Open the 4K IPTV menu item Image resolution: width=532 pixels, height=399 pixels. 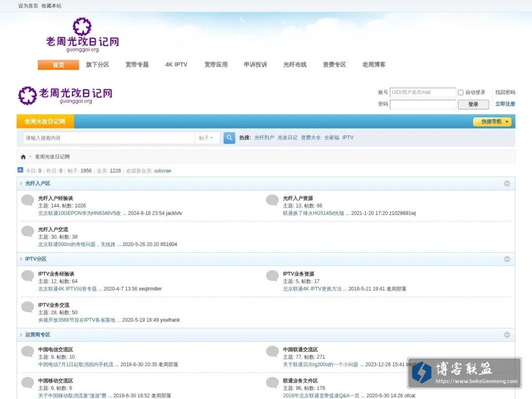pyautogui.click(x=176, y=65)
